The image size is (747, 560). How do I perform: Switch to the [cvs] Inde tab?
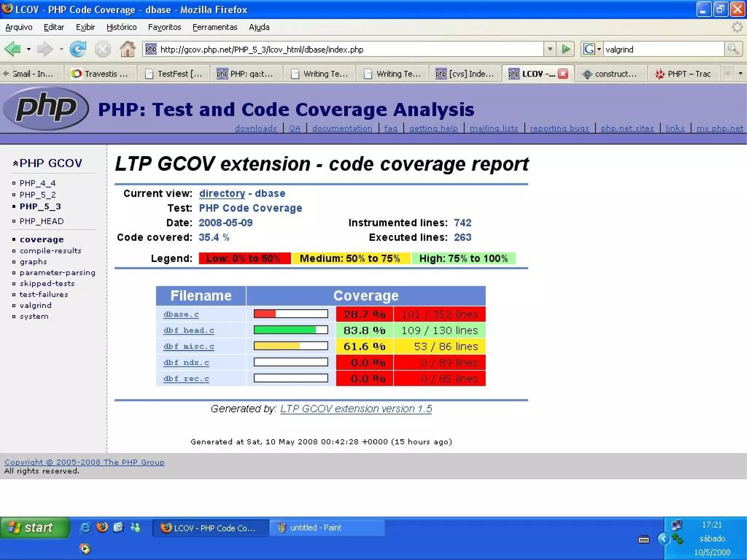466,74
